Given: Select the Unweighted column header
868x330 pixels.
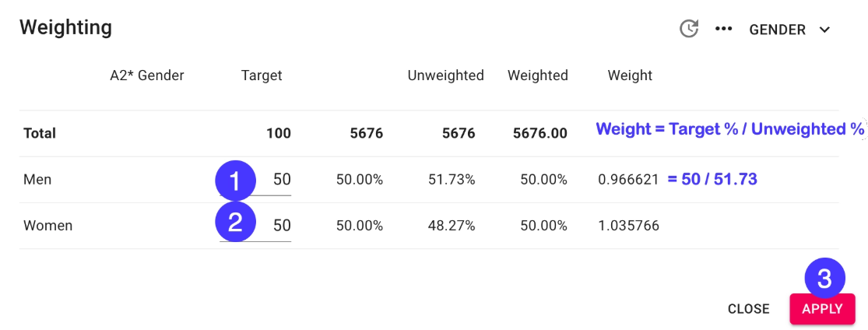Looking at the screenshot, I should [x=445, y=75].
